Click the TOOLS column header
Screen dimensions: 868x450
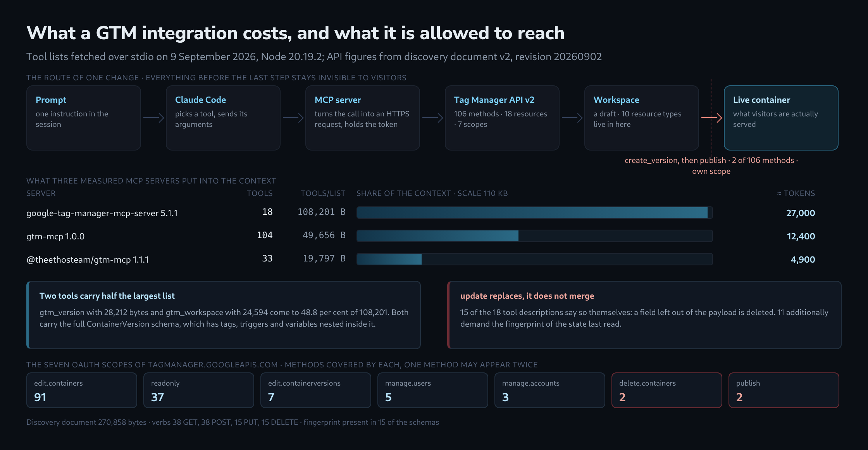click(x=260, y=193)
